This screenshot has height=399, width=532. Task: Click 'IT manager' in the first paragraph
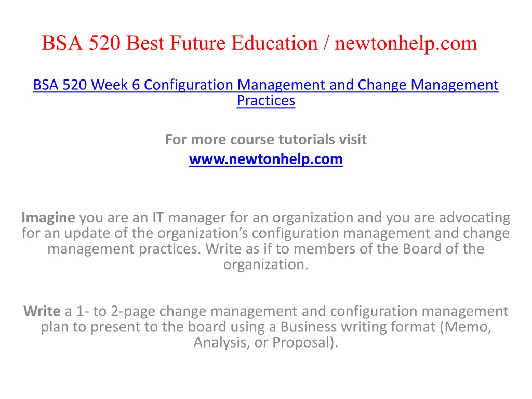tap(189, 218)
